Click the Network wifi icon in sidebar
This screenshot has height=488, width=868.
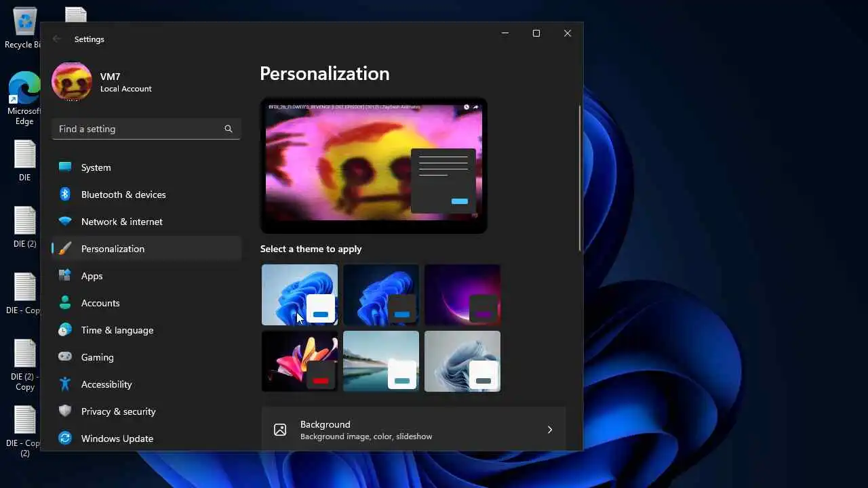65,222
